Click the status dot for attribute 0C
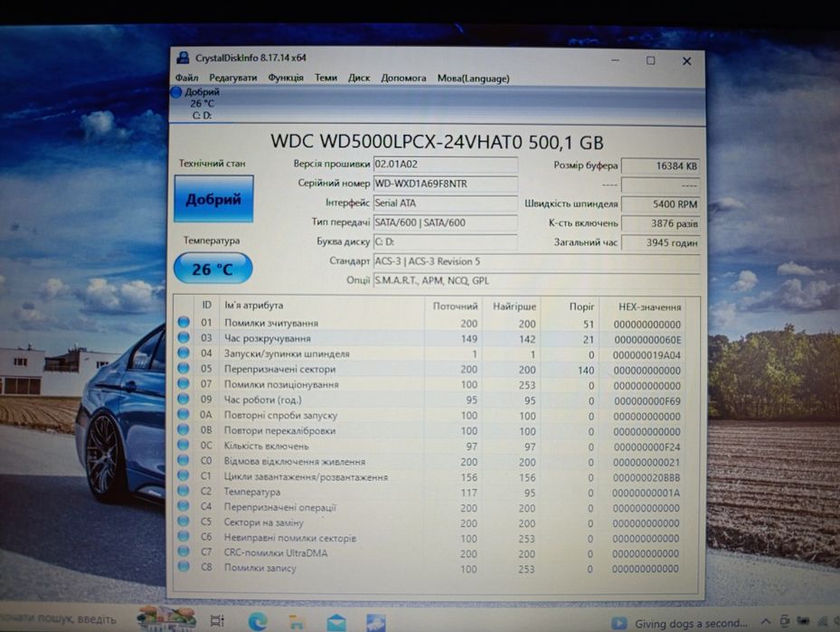 tap(184, 445)
